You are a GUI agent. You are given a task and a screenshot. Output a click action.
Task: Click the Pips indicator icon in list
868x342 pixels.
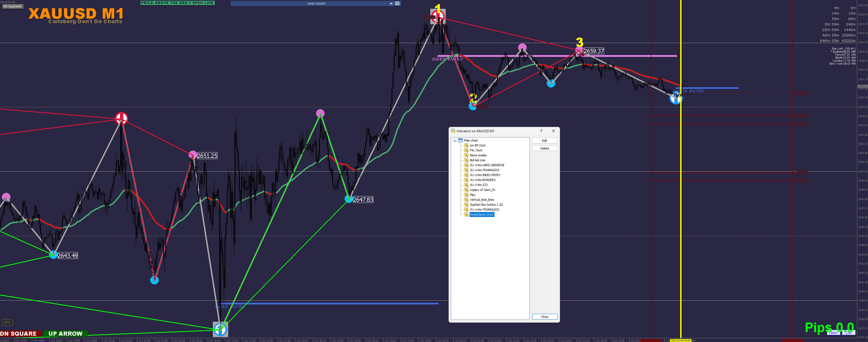466,194
